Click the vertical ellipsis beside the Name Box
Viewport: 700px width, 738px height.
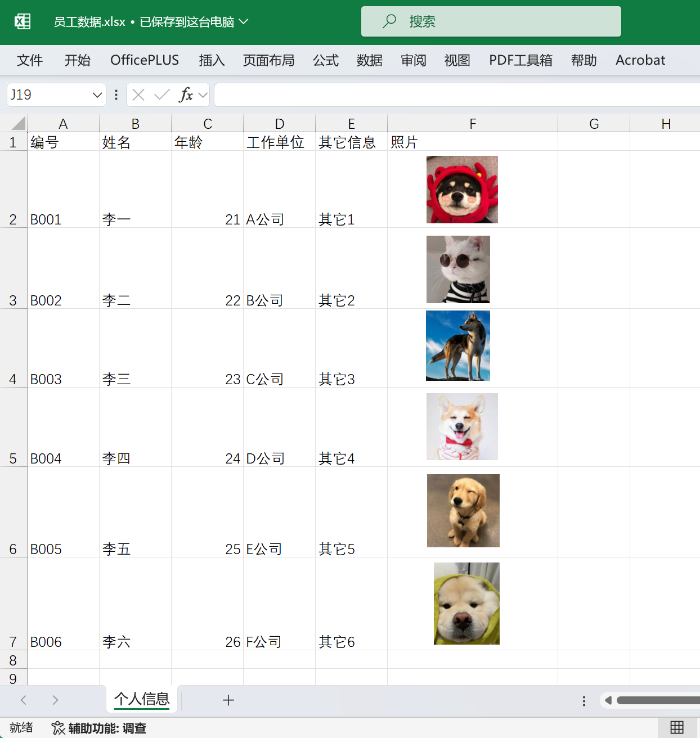(x=115, y=94)
